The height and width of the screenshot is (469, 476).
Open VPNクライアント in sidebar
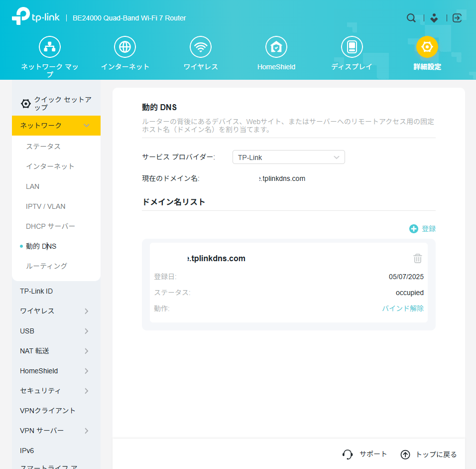coord(48,411)
